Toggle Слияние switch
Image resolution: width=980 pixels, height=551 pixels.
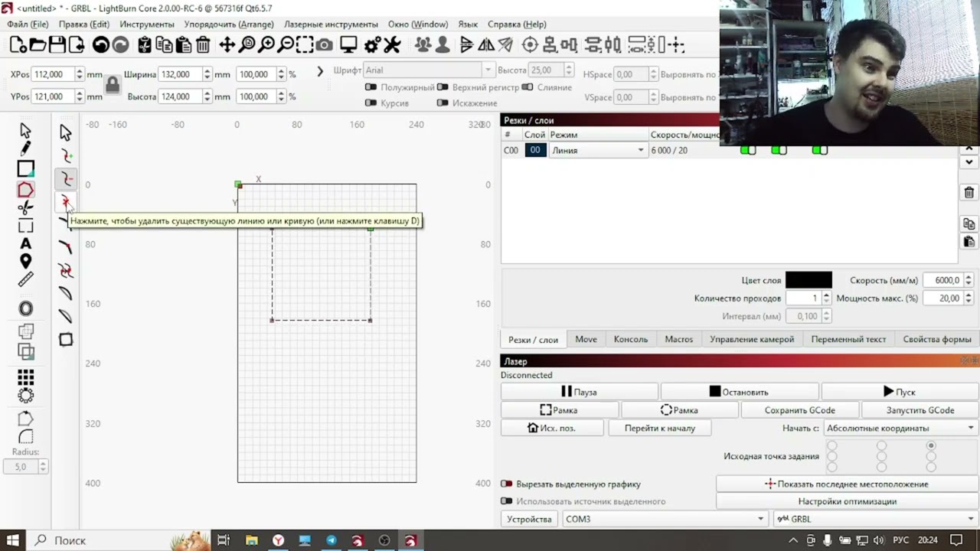click(527, 87)
